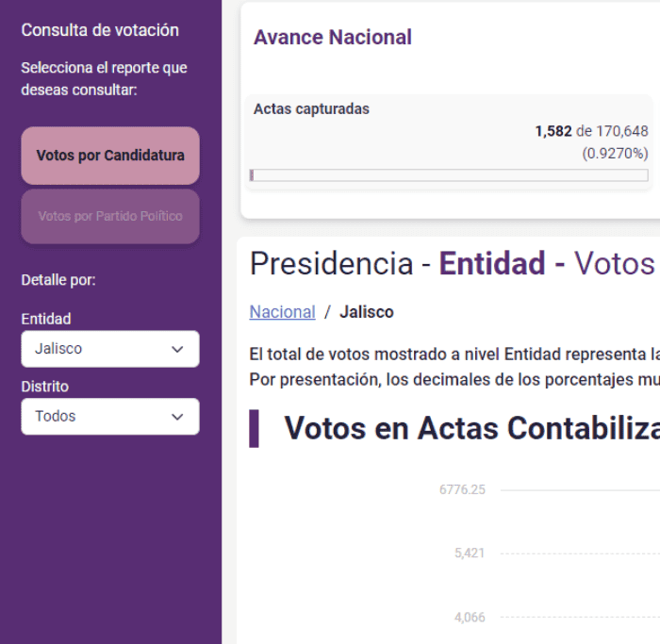This screenshot has height=644, width=660.
Task: Click the Presidencia - Entidad page heading
Action: click(453, 264)
